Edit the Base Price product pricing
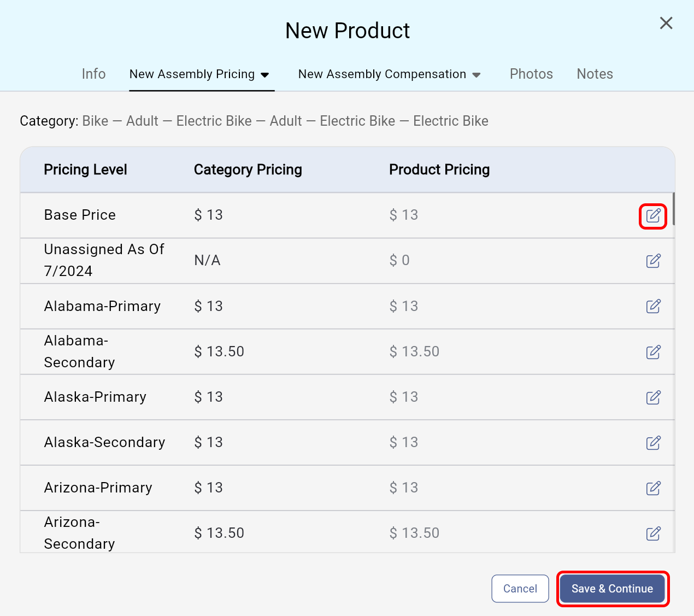The height and width of the screenshot is (616, 694). pos(653,216)
